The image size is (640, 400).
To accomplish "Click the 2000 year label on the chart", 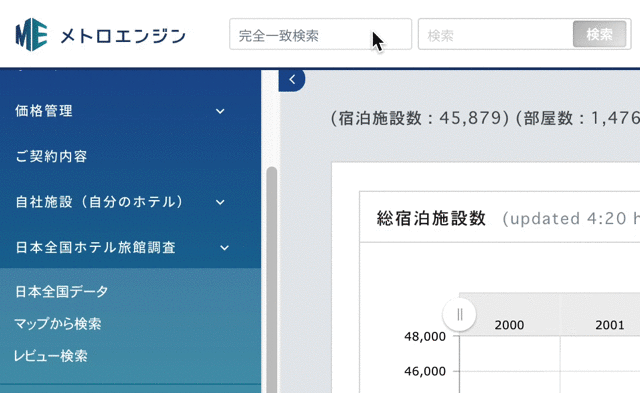I will (x=509, y=325).
